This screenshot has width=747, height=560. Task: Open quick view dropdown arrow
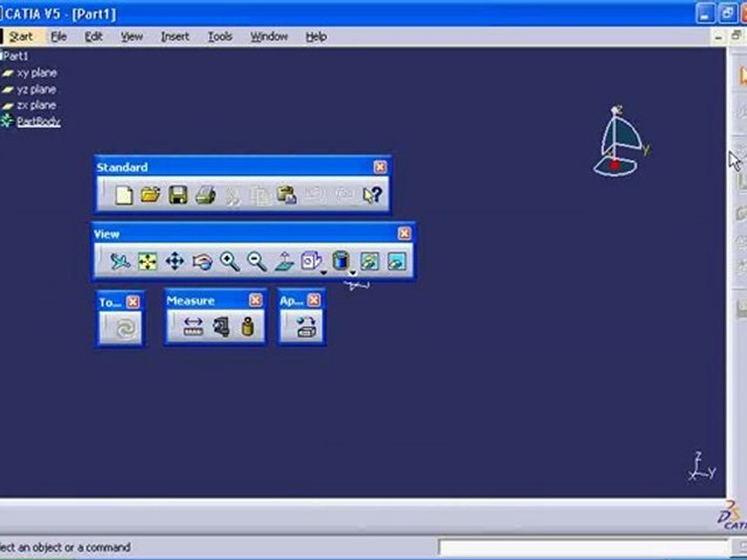324,273
